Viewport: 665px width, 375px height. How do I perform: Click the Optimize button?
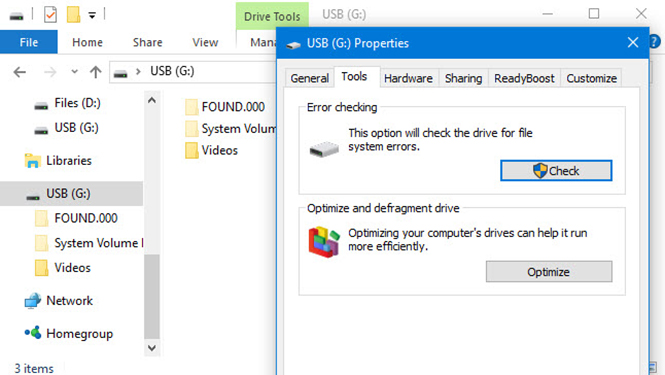(x=549, y=271)
